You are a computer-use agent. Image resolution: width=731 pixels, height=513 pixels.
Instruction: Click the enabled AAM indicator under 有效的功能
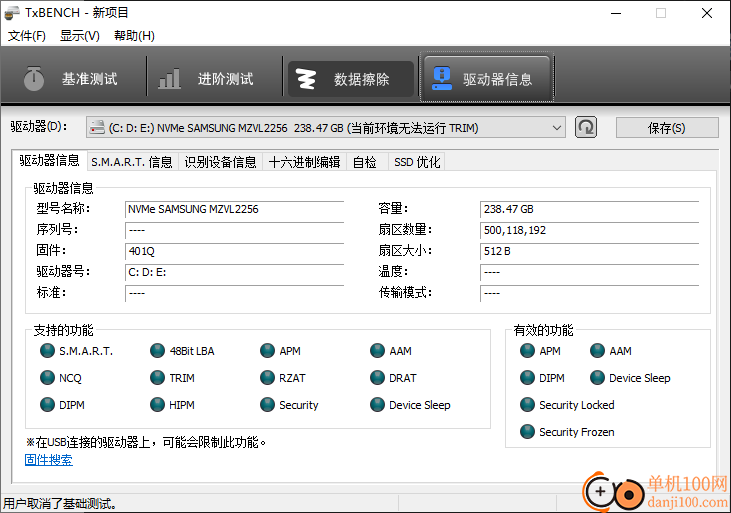(x=597, y=351)
